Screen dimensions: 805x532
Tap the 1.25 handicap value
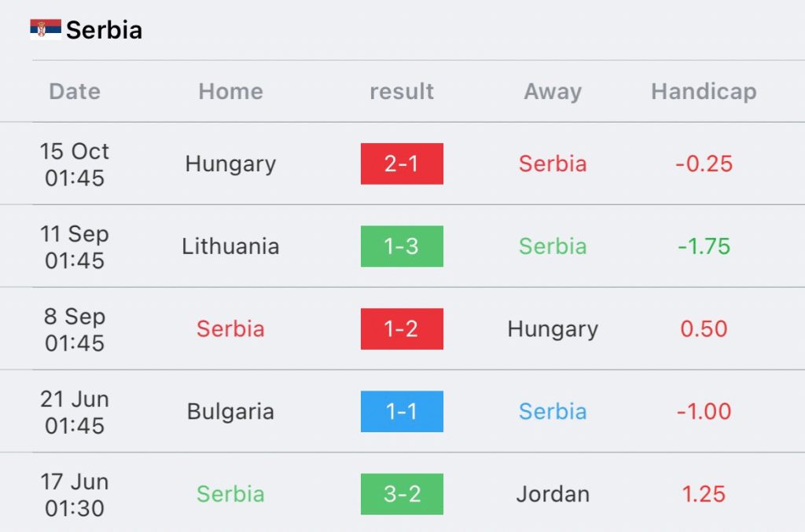coord(704,493)
